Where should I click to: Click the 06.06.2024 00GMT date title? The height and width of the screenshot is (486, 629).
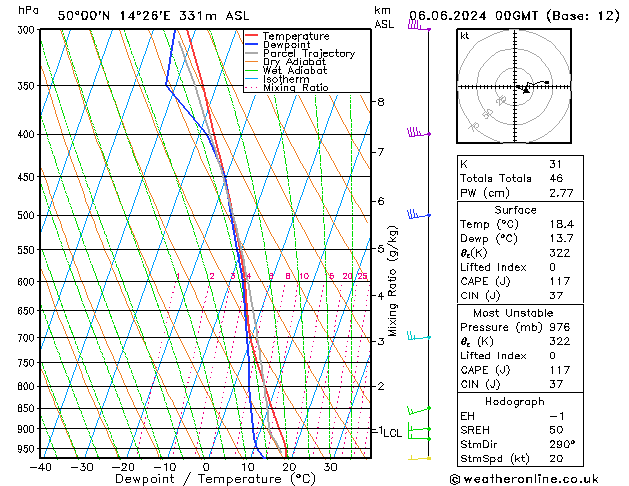[473, 16]
